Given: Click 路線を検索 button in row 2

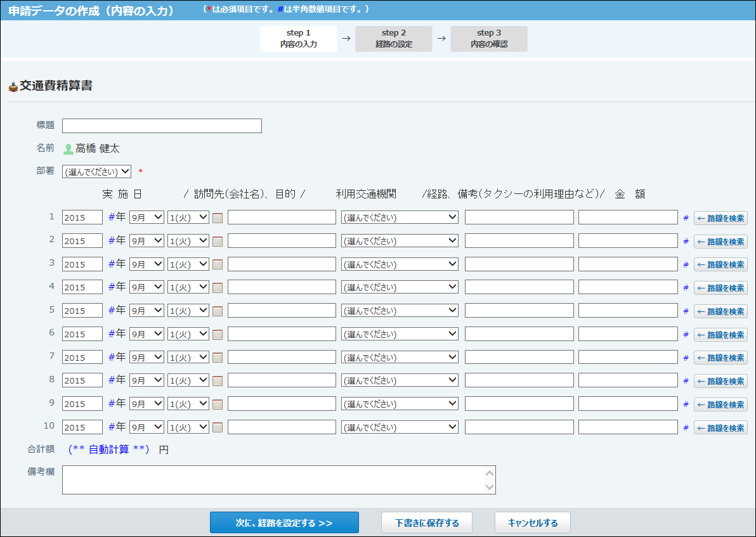Looking at the screenshot, I should [720, 242].
